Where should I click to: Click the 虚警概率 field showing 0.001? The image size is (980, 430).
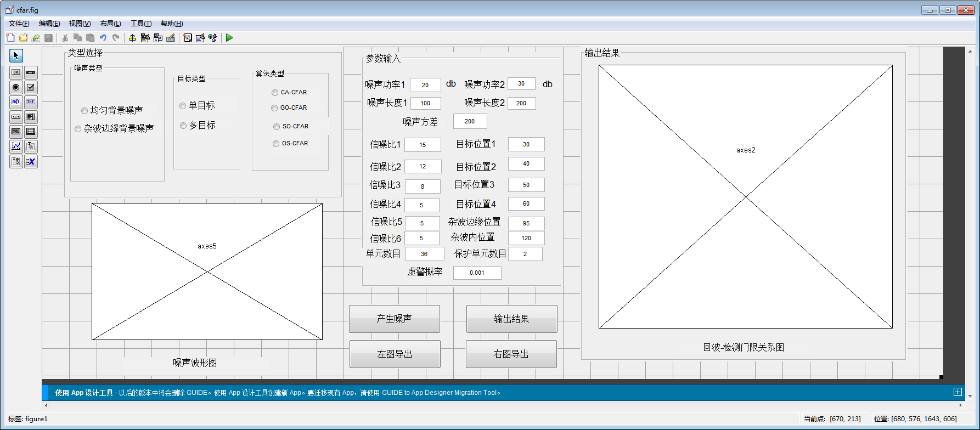coord(477,273)
